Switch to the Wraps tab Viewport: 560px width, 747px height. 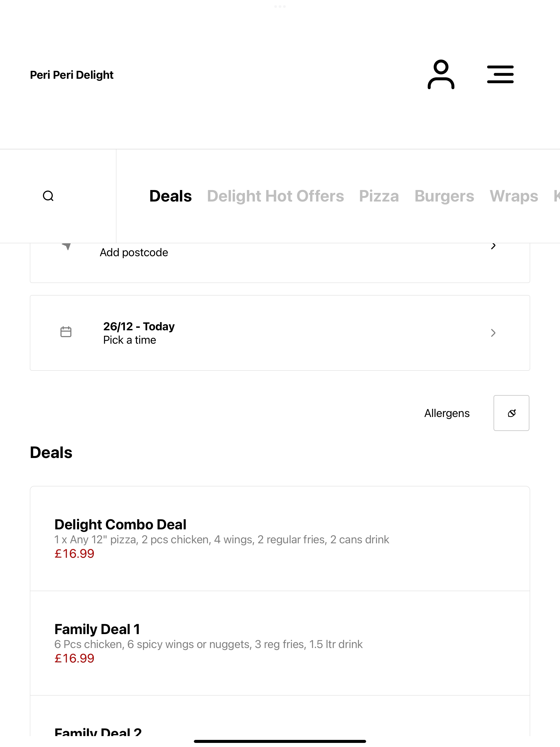pos(514,196)
